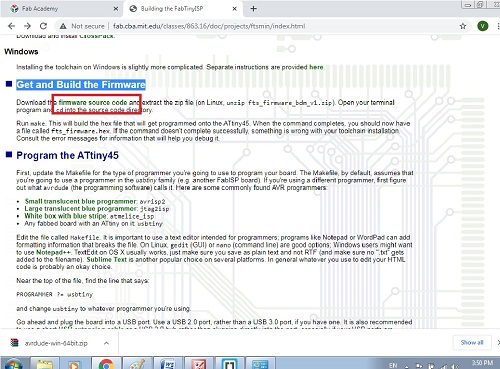Click the PROGRAMMER ?= usbtiny code line

(x=55, y=295)
